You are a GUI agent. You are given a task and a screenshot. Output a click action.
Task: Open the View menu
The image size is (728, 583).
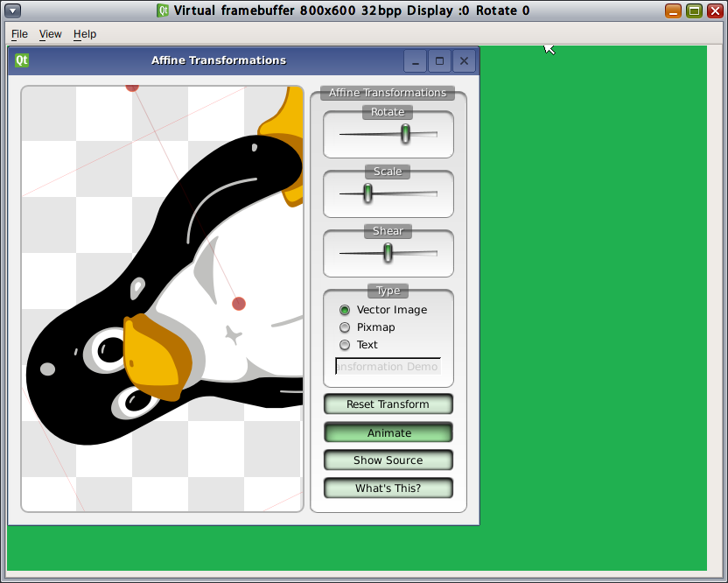coord(50,34)
